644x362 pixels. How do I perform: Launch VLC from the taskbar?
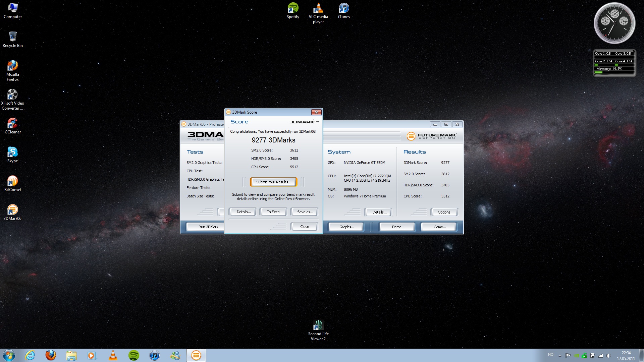(x=113, y=355)
